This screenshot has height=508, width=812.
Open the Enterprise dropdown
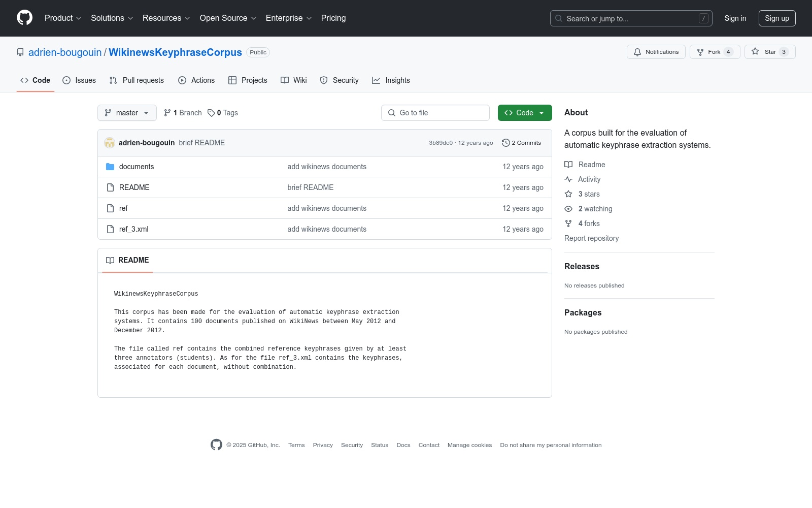(x=289, y=18)
